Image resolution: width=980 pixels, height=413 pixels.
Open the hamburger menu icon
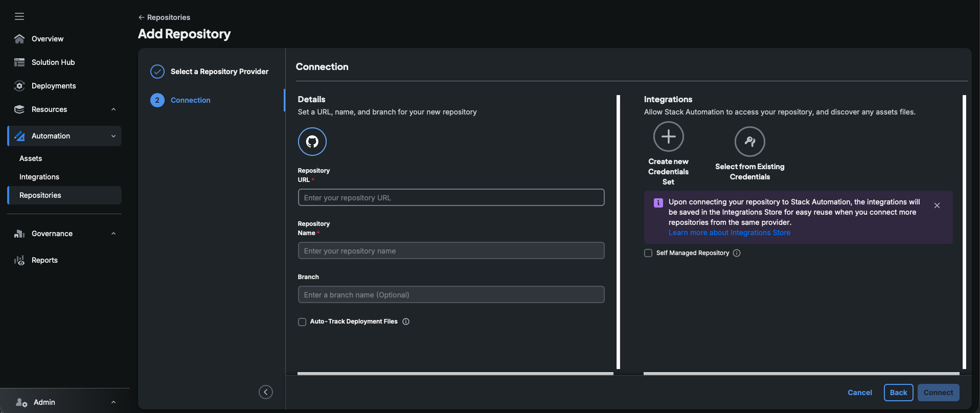tap(19, 16)
